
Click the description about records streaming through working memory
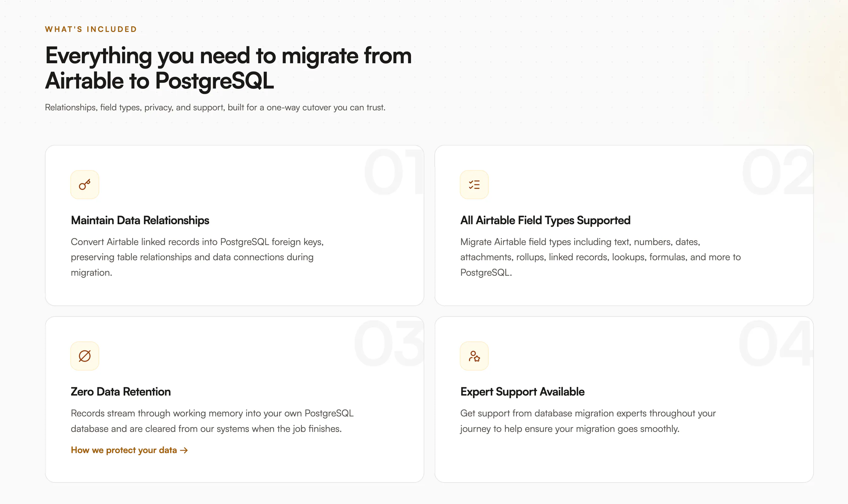tap(212, 421)
